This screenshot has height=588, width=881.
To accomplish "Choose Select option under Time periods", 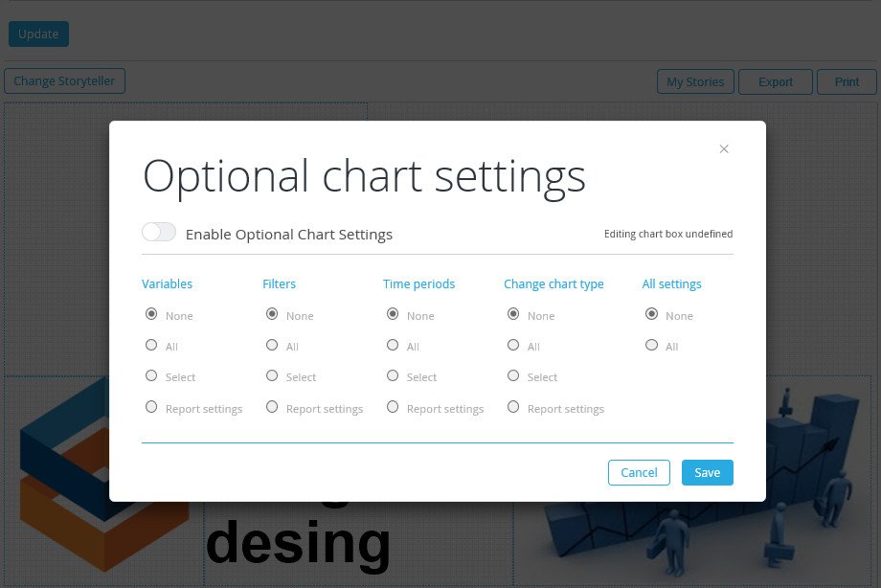I will coord(393,375).
